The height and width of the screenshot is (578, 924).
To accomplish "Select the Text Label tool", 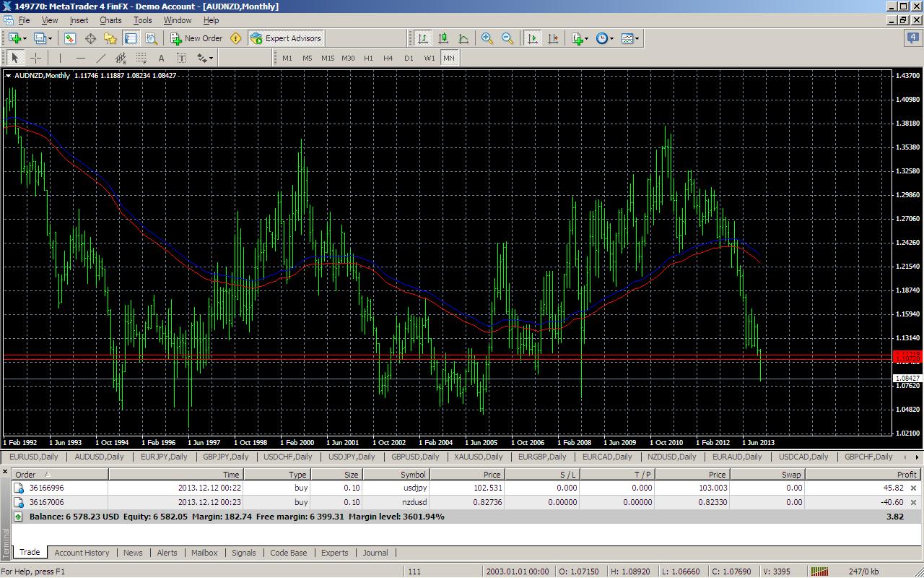I will click(181, 58).
